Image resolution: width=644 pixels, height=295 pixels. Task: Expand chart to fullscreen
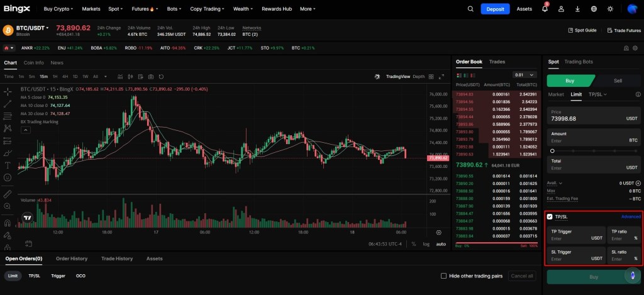coord(441,77)
